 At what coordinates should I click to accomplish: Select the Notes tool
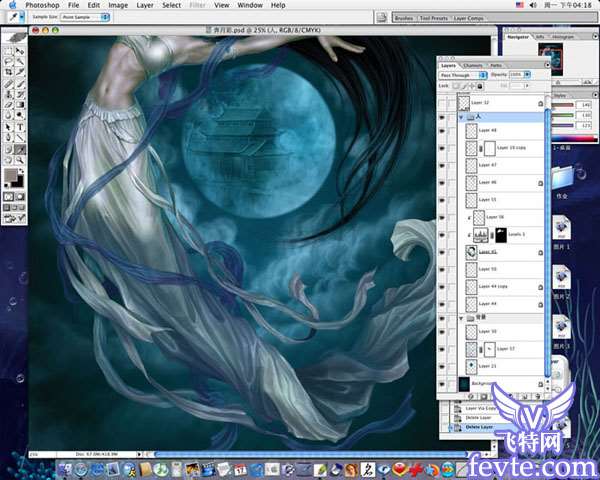coord(8,149)
